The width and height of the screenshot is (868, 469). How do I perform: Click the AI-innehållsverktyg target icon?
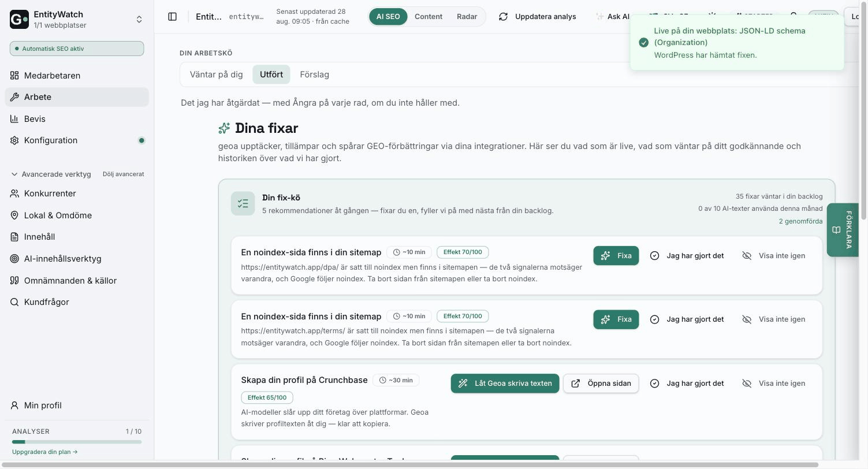pos(14,259)
